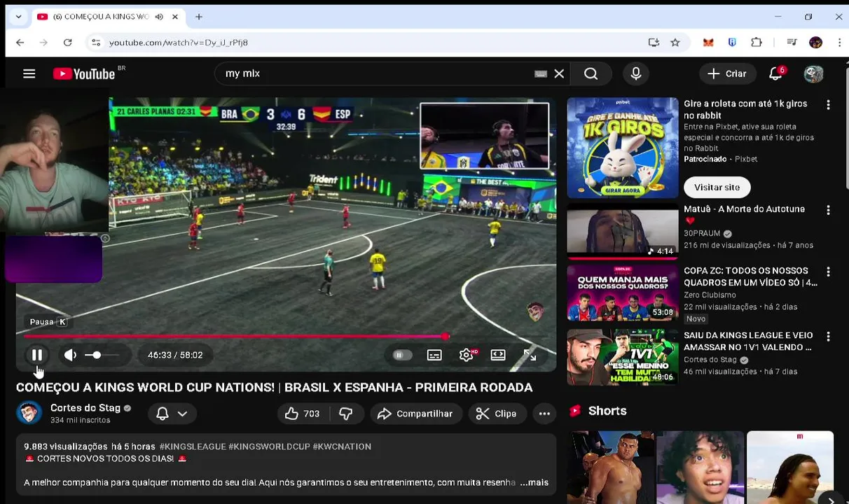Open the on-screen keyboard icon in the search box
The image size is (849, 504).
[541, 73]
